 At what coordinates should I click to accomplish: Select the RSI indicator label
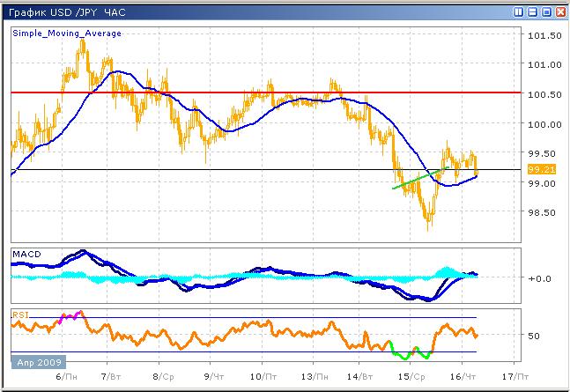coord(20,313)
